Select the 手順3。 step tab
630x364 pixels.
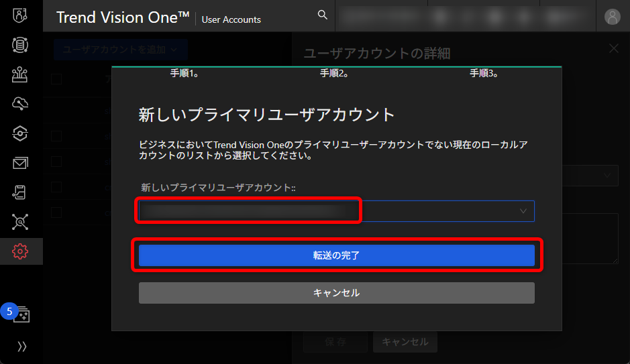[484, 73]
